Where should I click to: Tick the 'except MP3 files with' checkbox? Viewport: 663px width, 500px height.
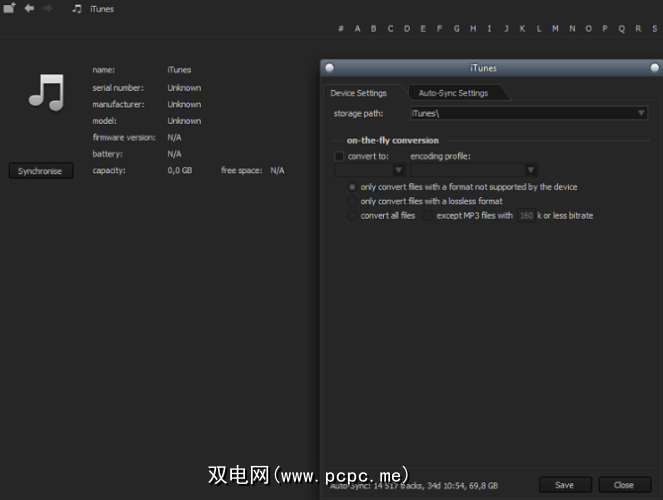click(x=428, y=216)
